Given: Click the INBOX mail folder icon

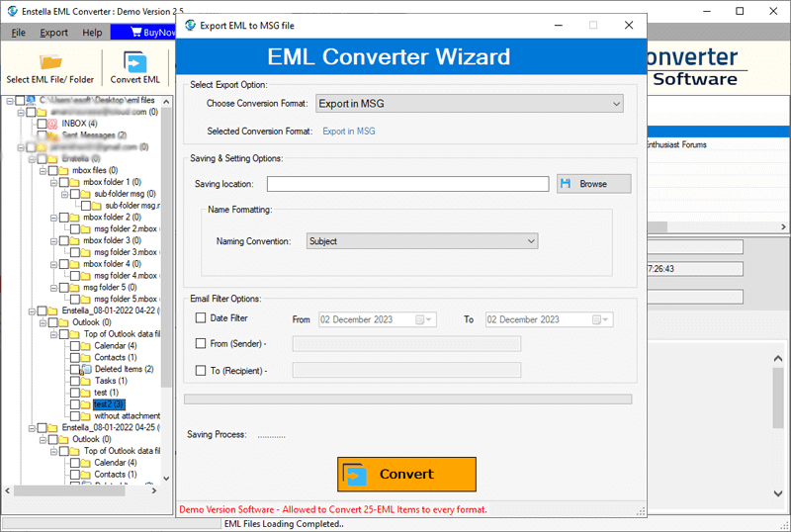Looking at the screenshot, I should pyautogui.click(x=53, y=124).
